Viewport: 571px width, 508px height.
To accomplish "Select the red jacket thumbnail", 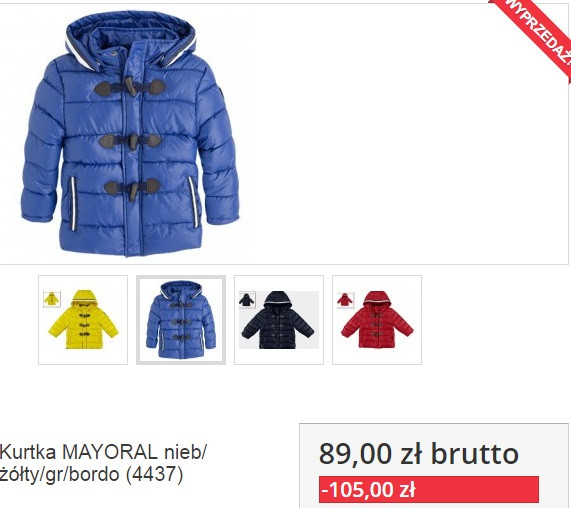I will [x=377, y=320].
